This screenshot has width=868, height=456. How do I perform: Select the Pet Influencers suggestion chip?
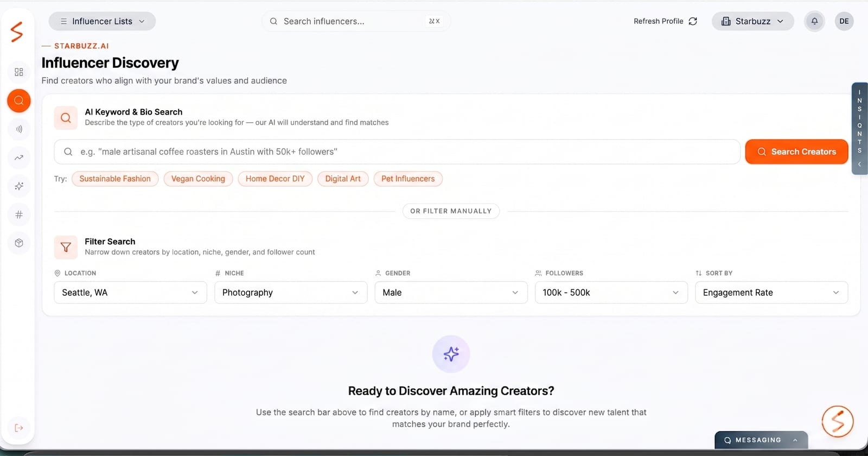(407, 179)
